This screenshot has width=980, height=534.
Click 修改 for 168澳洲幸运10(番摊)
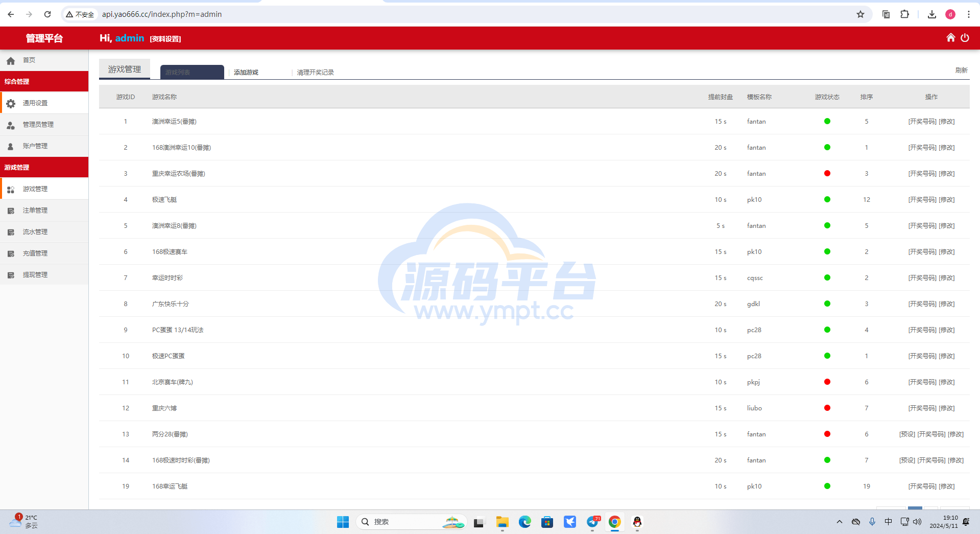[946, 148]
